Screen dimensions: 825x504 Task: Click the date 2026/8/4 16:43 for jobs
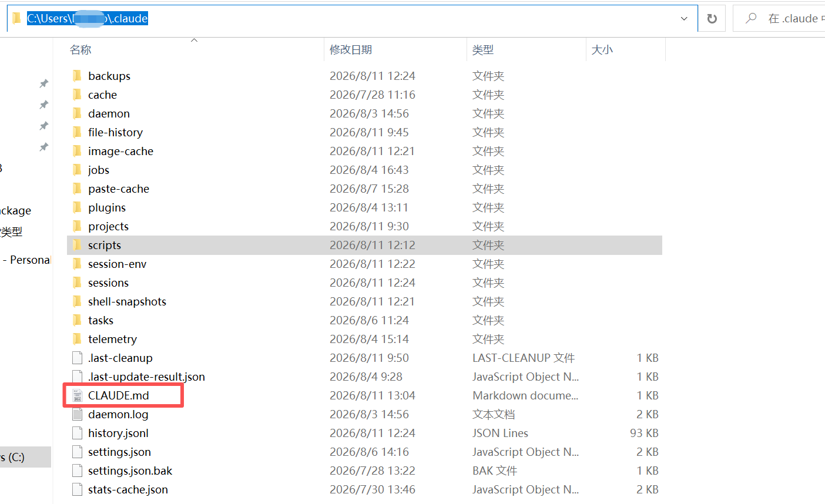click(369, 170)
